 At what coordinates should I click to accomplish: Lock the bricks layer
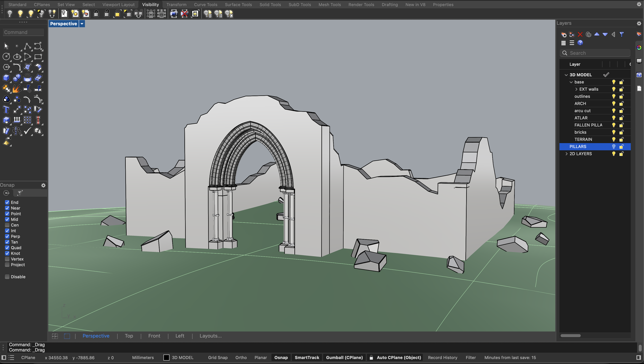click(621, 132)
